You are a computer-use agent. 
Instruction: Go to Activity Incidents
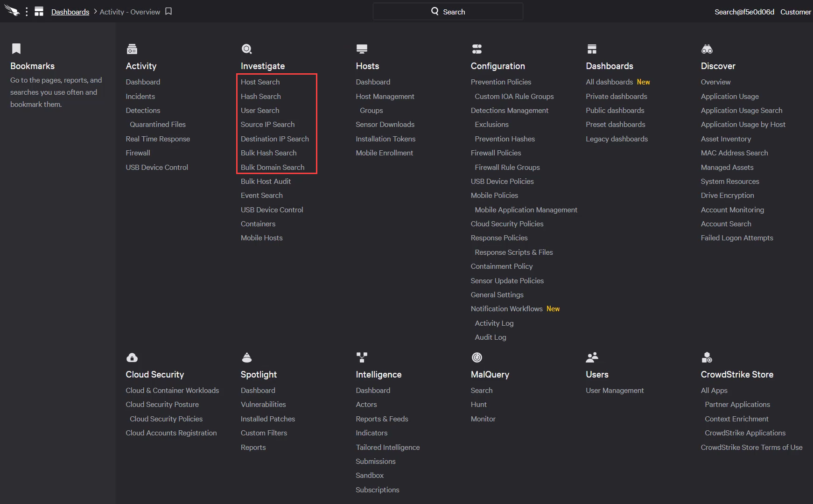point(140,96)
